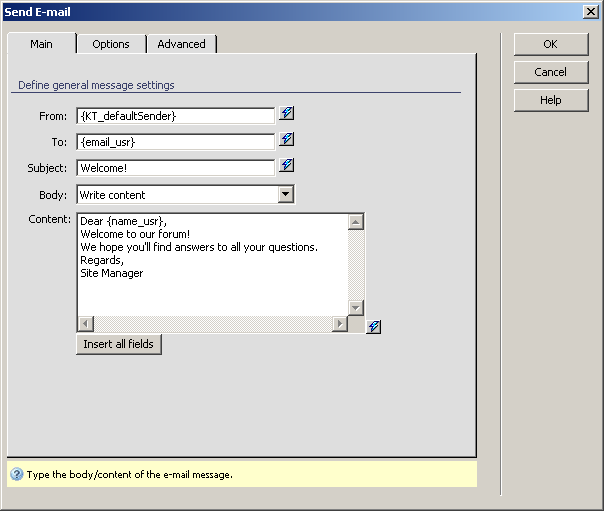The height and width of the screenshot is (511, 604).
Task: Close the Send E-mail dialog window
Action: pos(590,11)
